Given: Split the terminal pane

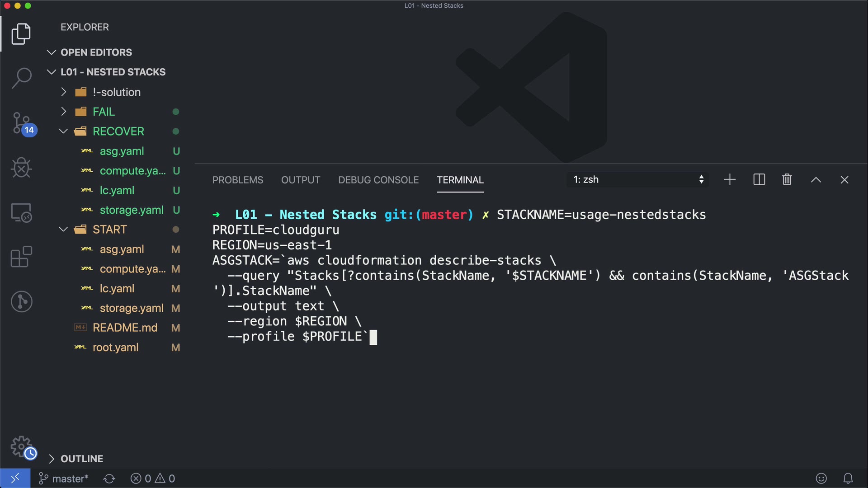Looking at the screenshot, I should pos(759,180).
